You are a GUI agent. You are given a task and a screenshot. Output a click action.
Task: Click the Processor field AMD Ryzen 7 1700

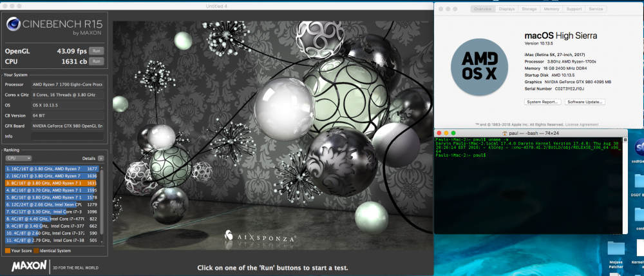(68, 84)
